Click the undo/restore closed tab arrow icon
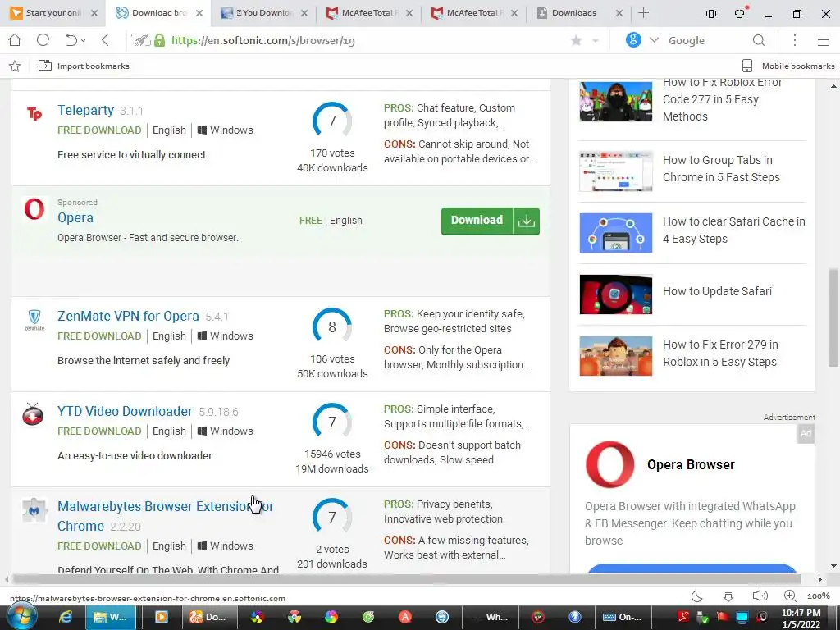This screenshot has height=630, width=840. [71, 40]
